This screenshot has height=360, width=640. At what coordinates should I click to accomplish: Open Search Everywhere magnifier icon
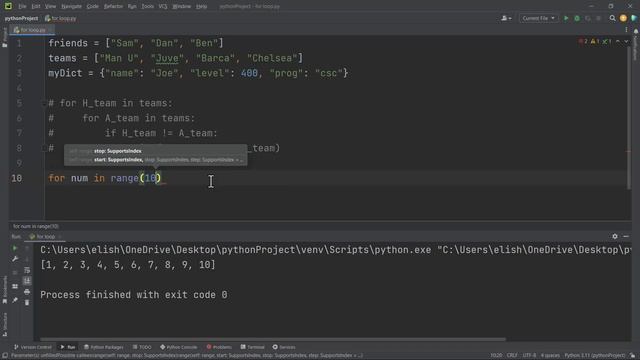point(612,18)
